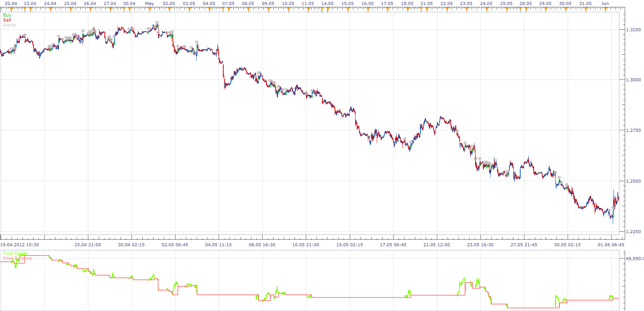Click the 1.2750 price axis label
Screen dimensions: 644x311
633,130
